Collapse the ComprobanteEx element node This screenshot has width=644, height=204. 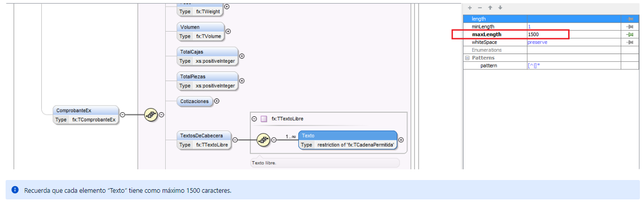[x=122, y=115]
